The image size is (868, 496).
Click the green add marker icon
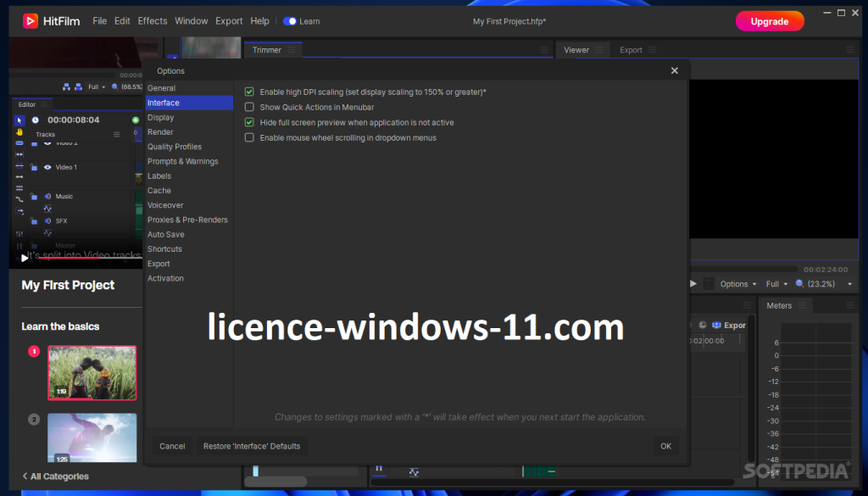pos(136,120)
